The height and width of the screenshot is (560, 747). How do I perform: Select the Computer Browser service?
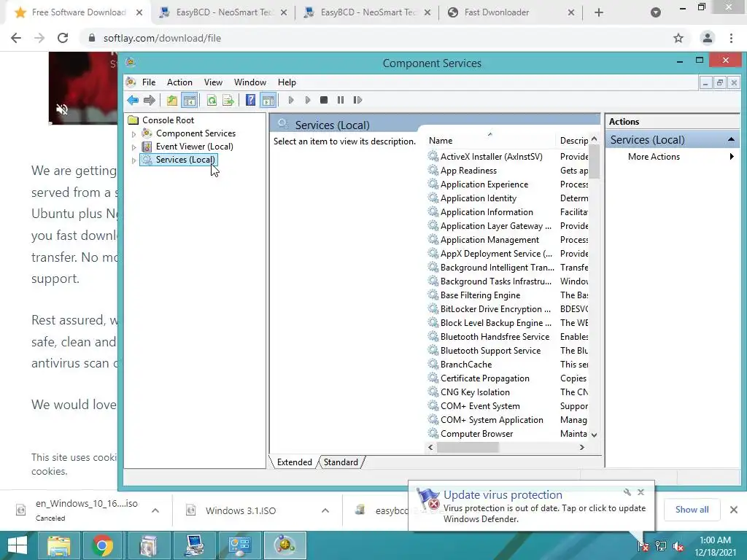(x=476, y=434)
